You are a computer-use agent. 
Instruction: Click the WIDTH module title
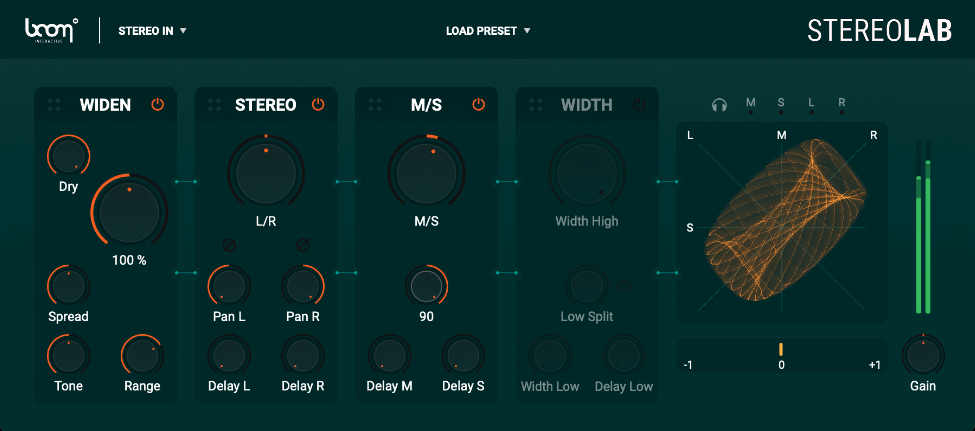pos(587,105)
